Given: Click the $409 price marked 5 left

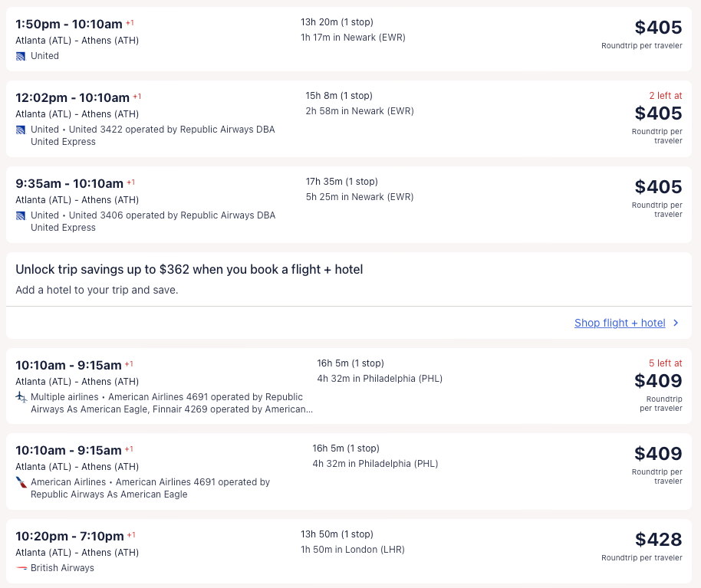Looking at the screenshot, I should [658, 381].
